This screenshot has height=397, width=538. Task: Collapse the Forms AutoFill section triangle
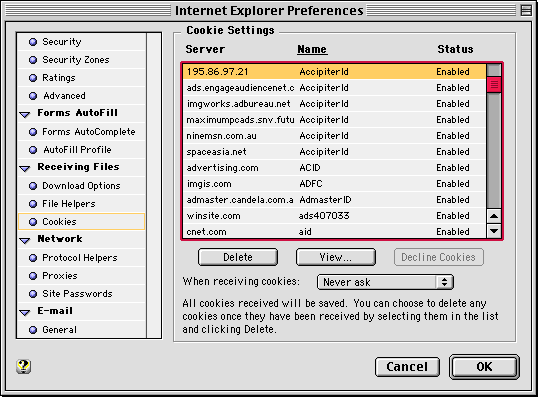tap(25, 114)
